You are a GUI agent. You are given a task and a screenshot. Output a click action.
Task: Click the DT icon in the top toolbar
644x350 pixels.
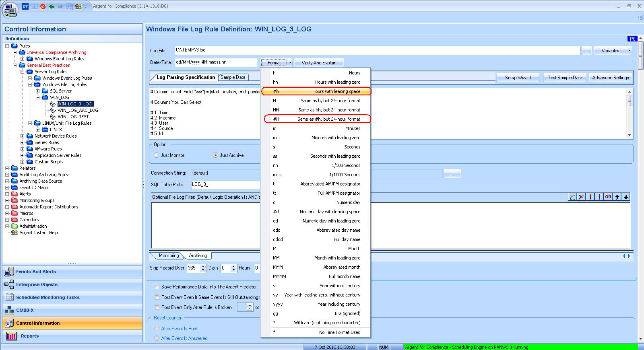[x=25, y=6]
